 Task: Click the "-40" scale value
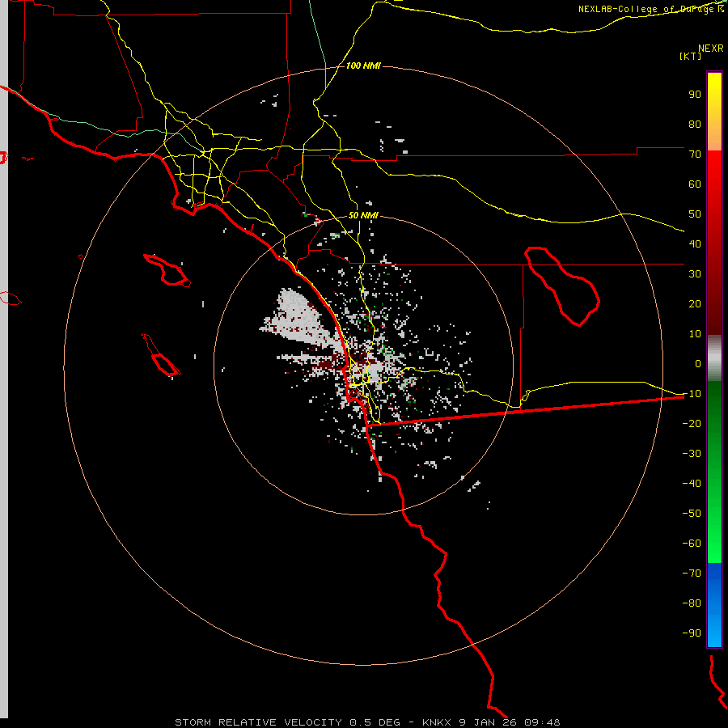[692, 484]
